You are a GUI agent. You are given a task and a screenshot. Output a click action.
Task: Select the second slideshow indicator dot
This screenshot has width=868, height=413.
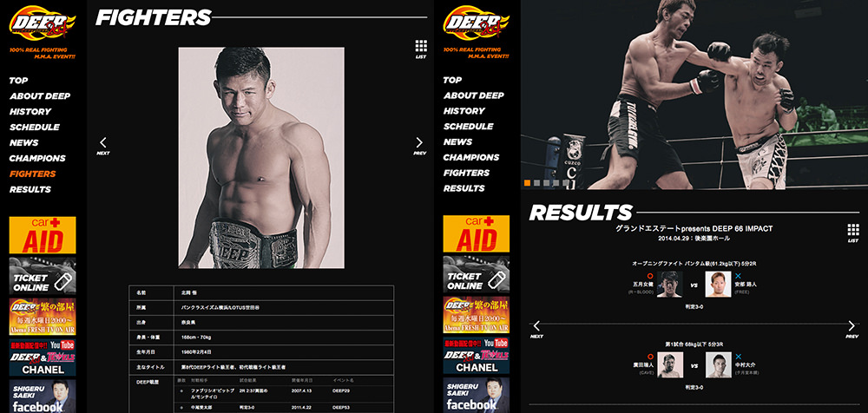tap(536, 183)
